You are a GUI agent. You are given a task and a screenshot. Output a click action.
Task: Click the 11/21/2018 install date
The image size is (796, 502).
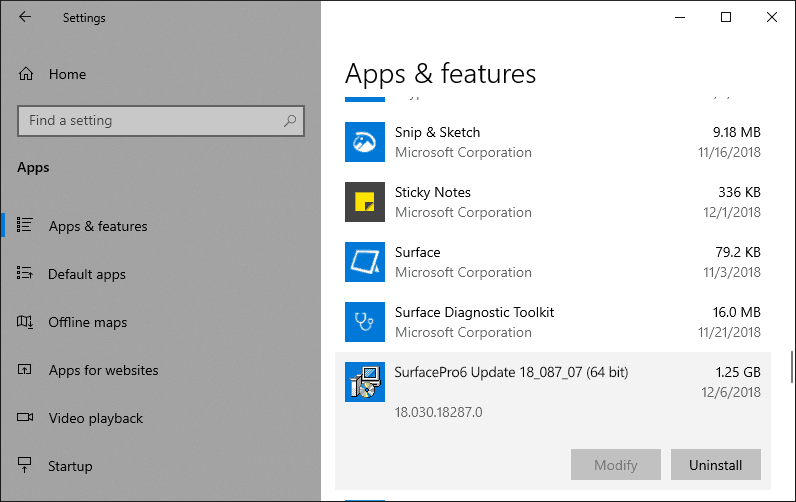pyautogui.click(x=729, y=332)
